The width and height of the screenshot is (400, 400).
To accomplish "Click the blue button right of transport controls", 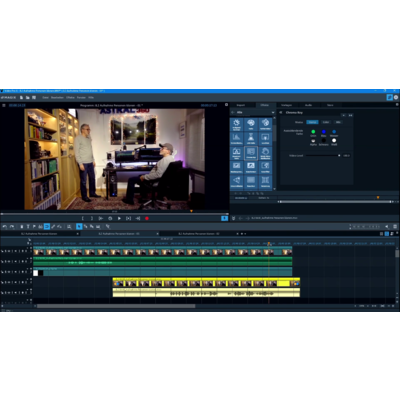I will 224,218.
